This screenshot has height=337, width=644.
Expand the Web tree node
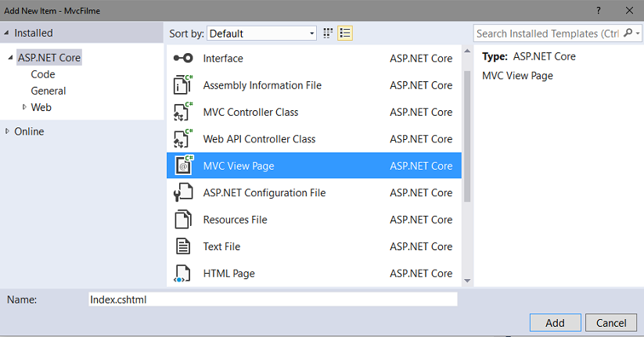[24, 107]
